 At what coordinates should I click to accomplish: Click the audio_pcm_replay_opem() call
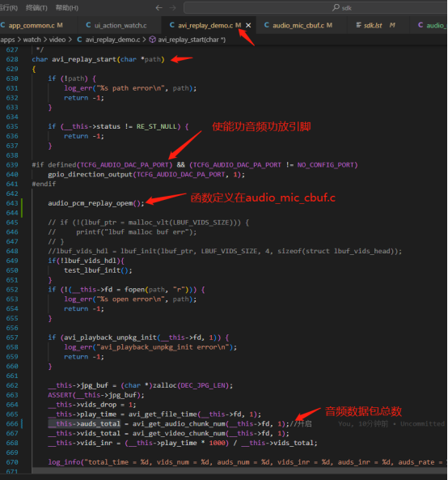tap(96, 203)
